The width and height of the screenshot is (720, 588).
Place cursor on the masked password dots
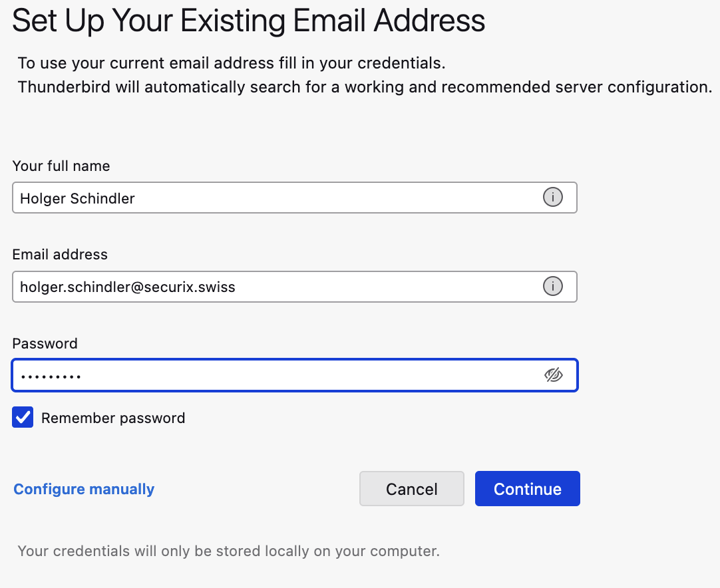[51, 377]
